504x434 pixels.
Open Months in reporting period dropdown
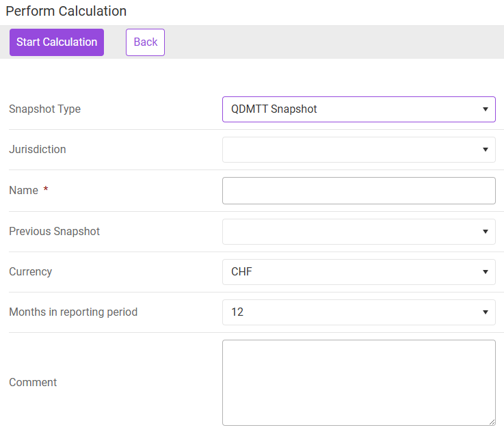[x=359, y=312]
